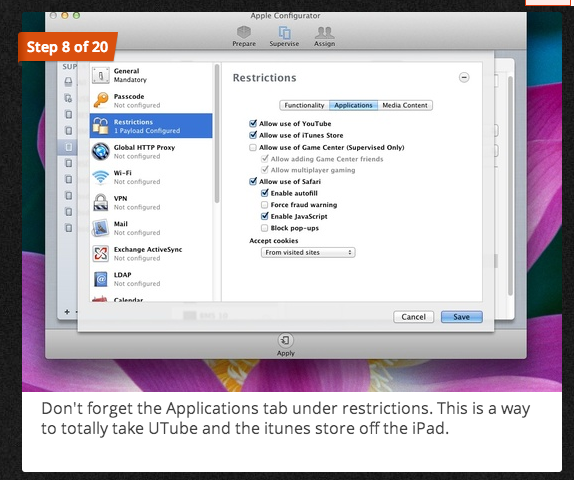Screen dimensions: 574x480
Task: Click the Apple Configurator window title
Action: [285, 15]
